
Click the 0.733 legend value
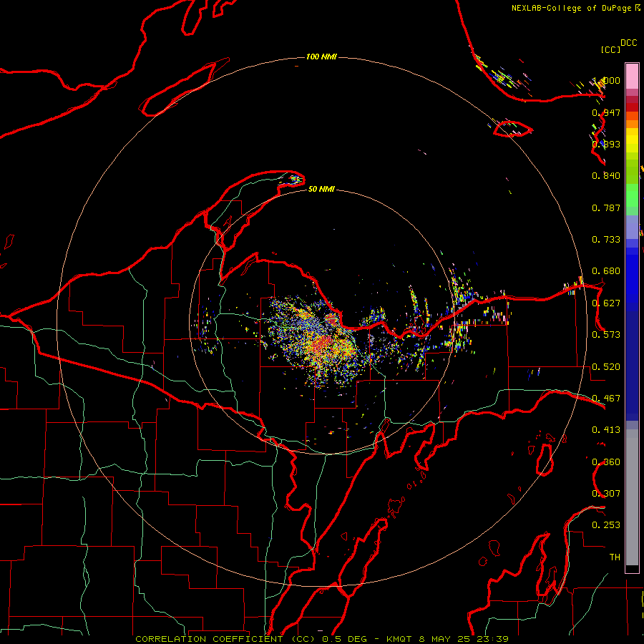click(x=606, y=240)
